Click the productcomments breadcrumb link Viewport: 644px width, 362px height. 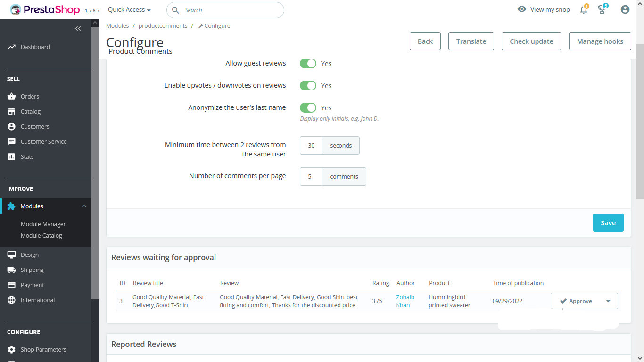(163, 26)
